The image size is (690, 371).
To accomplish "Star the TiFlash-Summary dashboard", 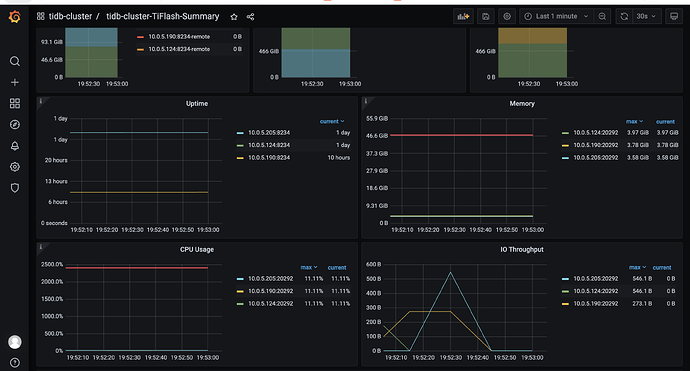I will click(234, 17).
